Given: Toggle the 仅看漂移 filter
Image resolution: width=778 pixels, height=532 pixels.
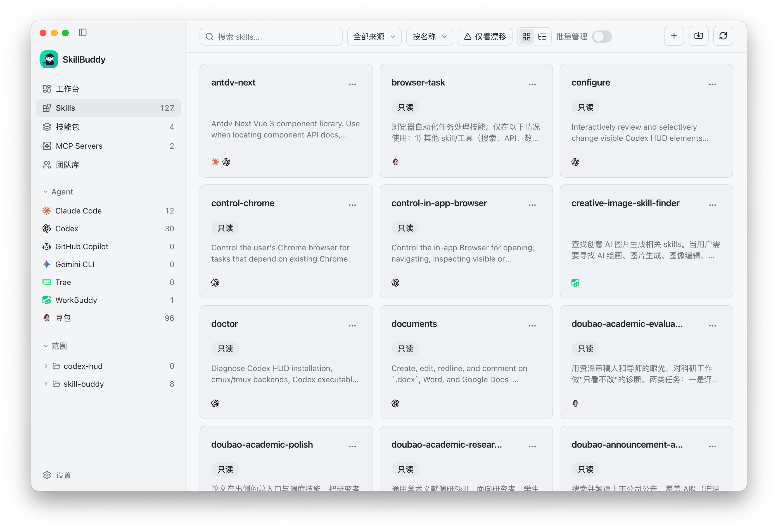Looking at the screenshot, I should 485,37.
